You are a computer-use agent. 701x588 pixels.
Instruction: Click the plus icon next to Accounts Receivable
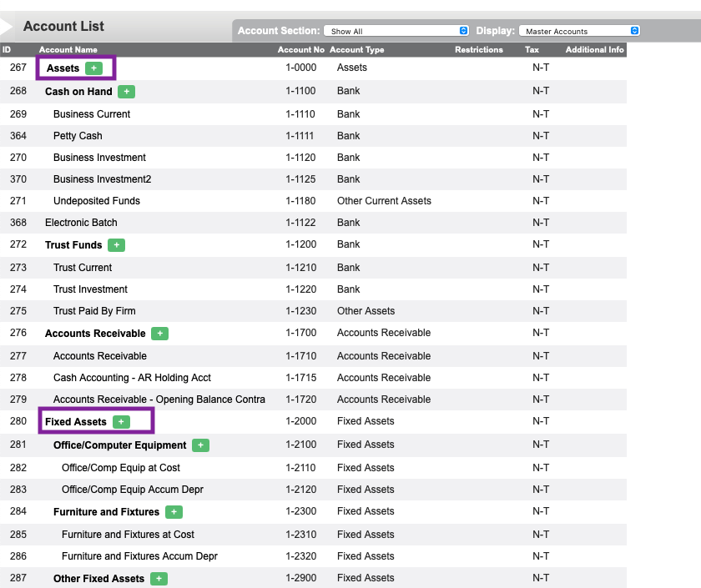coord(159,332)
